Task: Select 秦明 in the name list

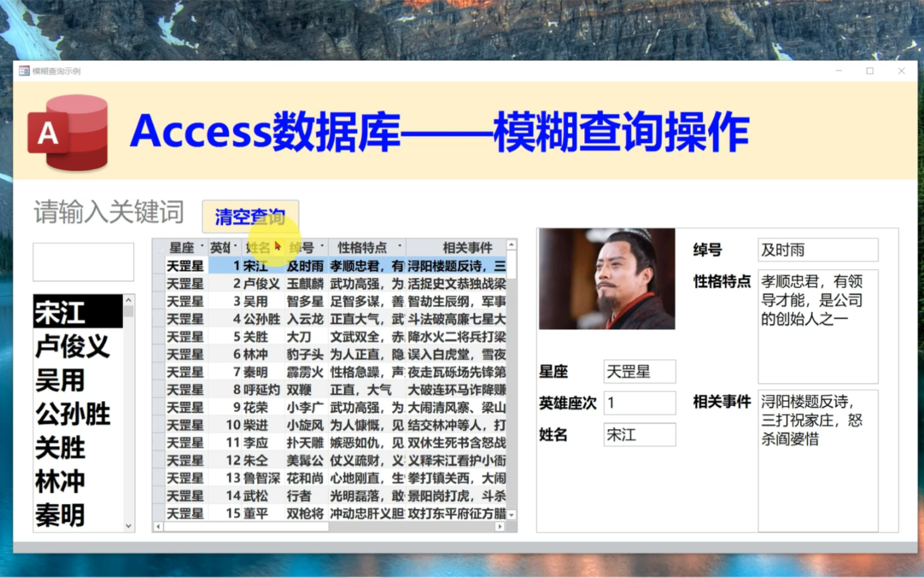Action: point(78,515)
